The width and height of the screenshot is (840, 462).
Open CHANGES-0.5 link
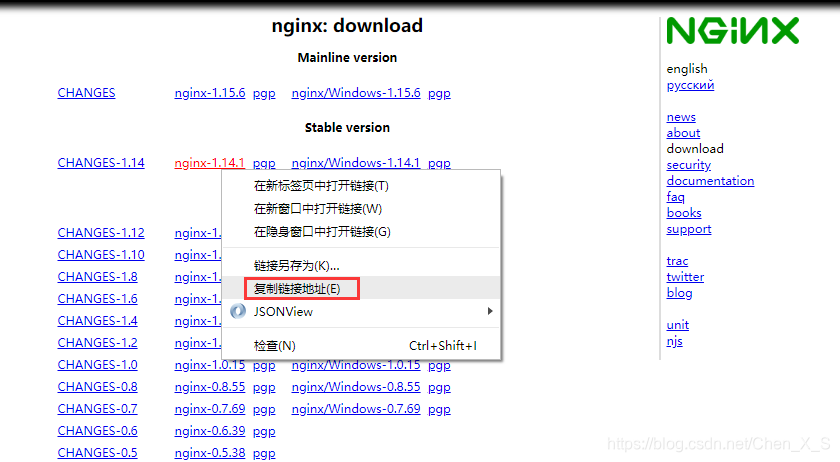pos(98,453)
